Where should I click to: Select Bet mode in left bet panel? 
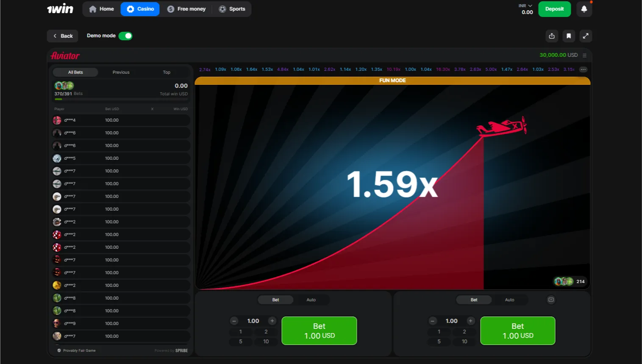(x=275, y=300)
